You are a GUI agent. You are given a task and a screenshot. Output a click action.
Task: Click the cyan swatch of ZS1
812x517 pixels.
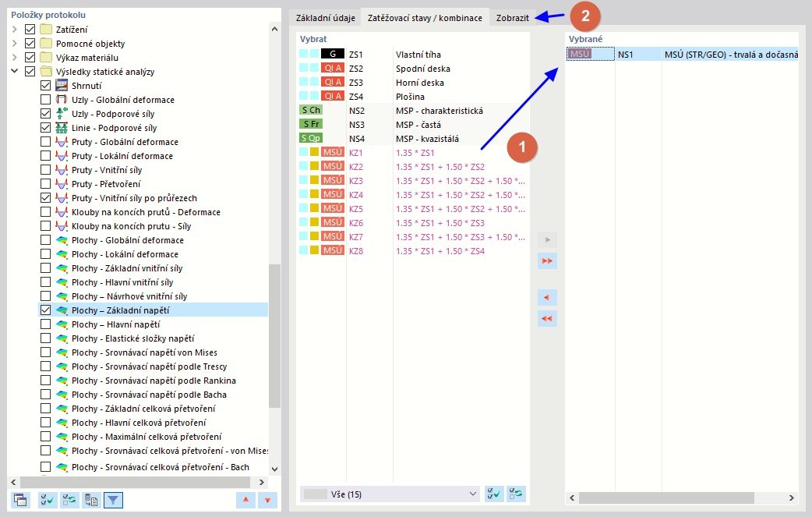click(303, 53)
